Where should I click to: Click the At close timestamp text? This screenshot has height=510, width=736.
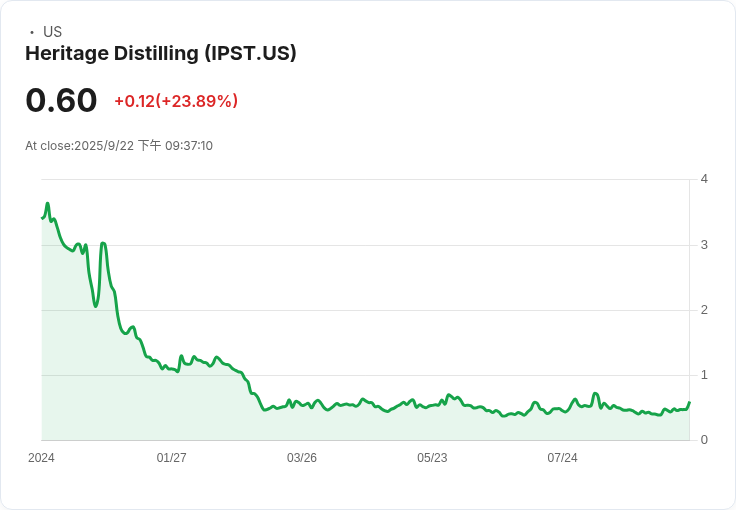click(x=119, y=145)
